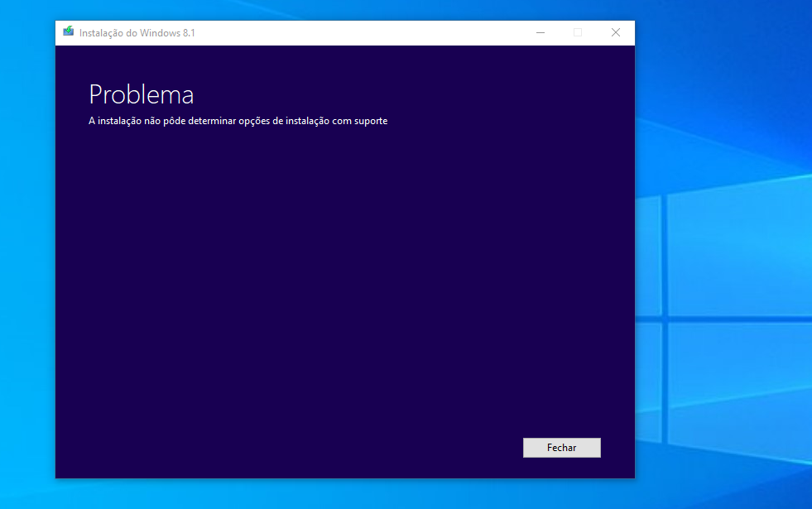Image resolution: width=812 pixels, height=509 pixels.
Task: Minimize the Instalação do Windows 8.1 window
Action: pyautogui.click(x=541, y=32)
